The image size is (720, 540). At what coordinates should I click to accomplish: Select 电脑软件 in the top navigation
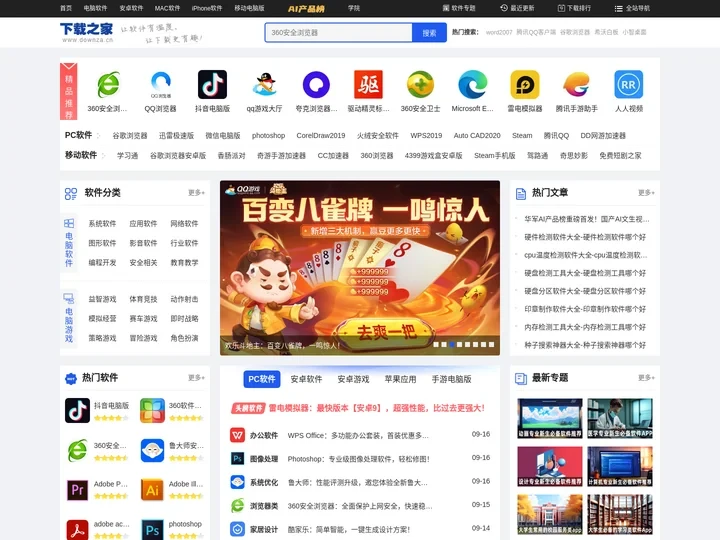tap(95, 8)
